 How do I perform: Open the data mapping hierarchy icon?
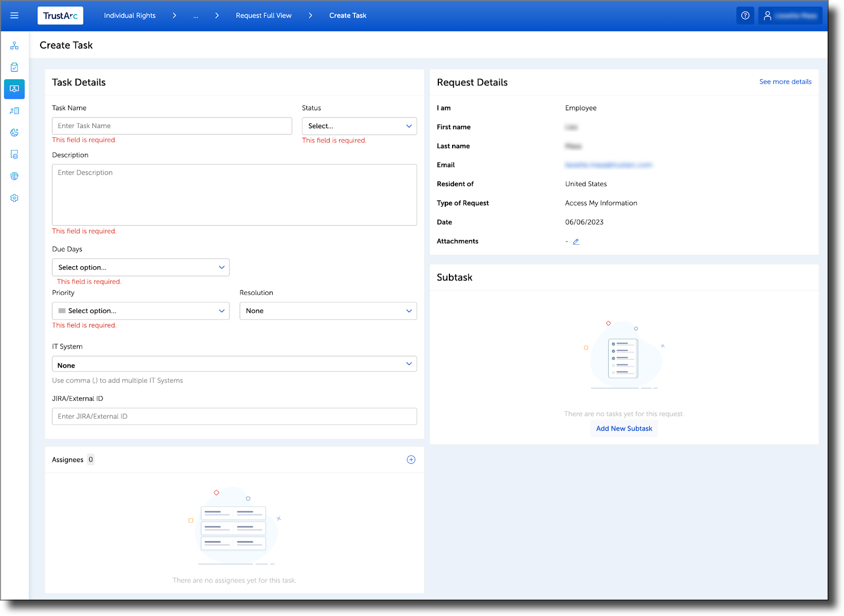[14, 45]
